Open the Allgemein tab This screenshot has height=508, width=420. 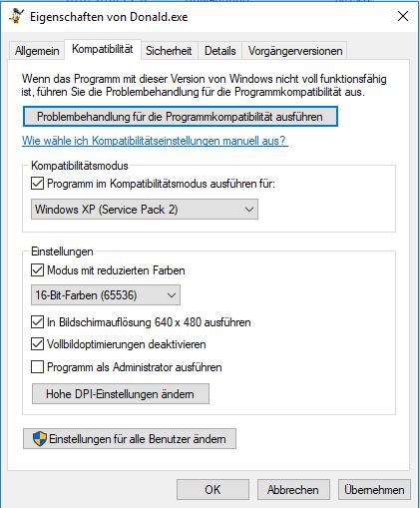point(37,51)
